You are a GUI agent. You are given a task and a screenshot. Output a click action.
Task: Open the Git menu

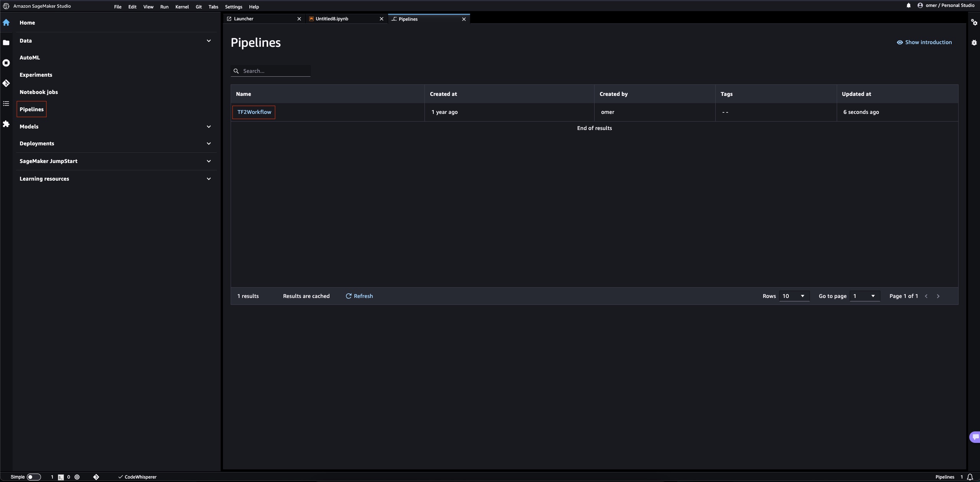point(198,7)
